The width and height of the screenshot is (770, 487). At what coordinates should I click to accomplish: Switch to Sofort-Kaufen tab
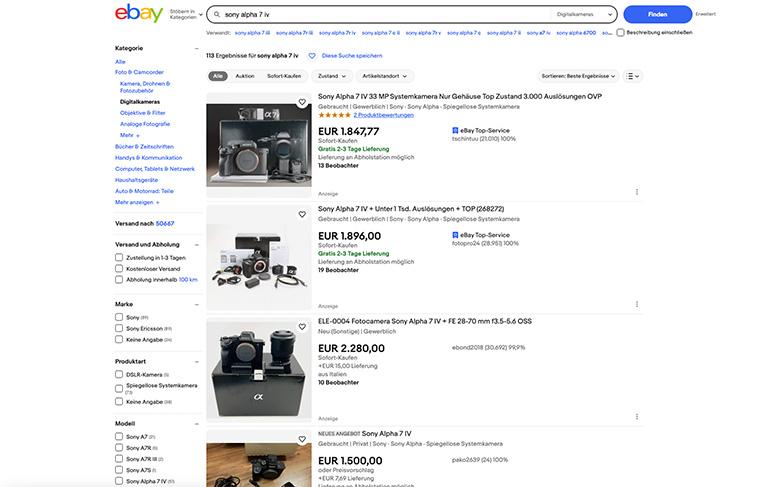(x=284, y=76)
